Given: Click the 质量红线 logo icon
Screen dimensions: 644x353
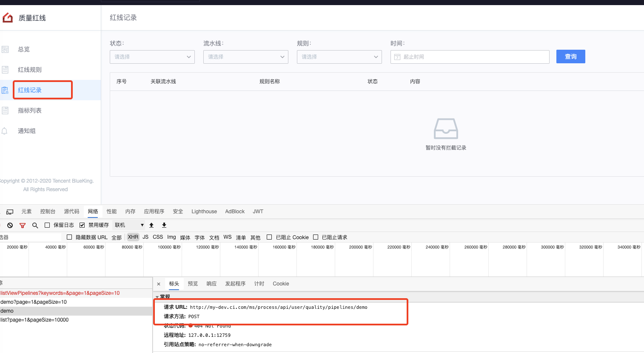Looking at the screenshot, I should tap(8, 17).
